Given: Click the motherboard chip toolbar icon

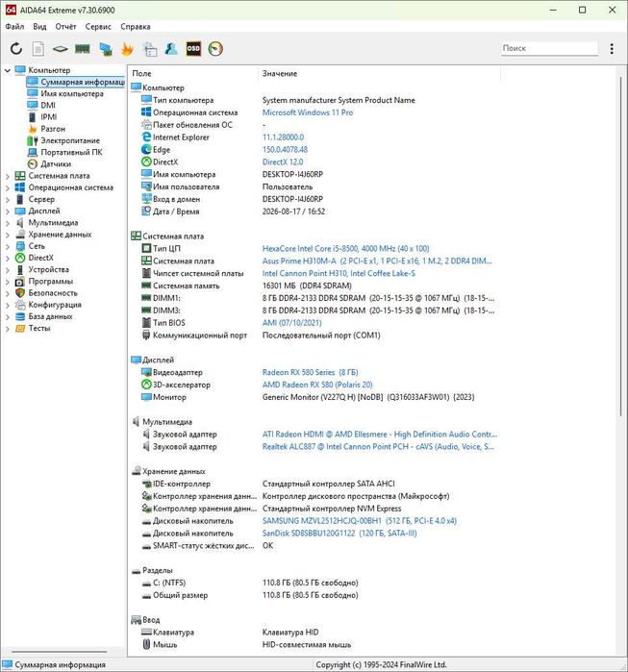Looking at the screenshot, I should point(60,49).
